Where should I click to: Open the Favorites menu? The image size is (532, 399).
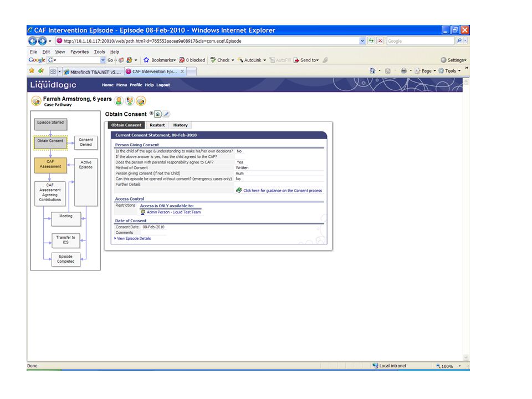(79, 52)
